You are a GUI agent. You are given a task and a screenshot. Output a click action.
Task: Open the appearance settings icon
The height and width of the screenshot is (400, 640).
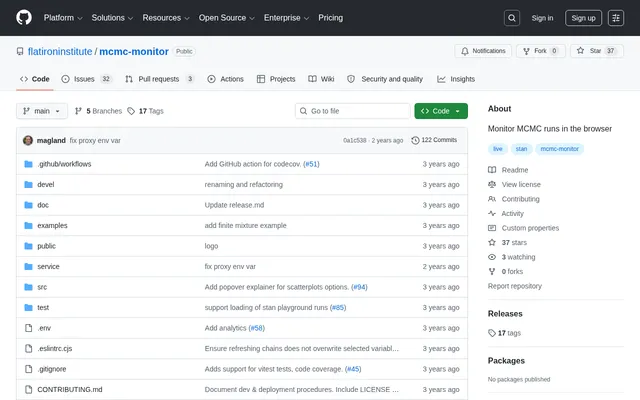click(616, 18)
